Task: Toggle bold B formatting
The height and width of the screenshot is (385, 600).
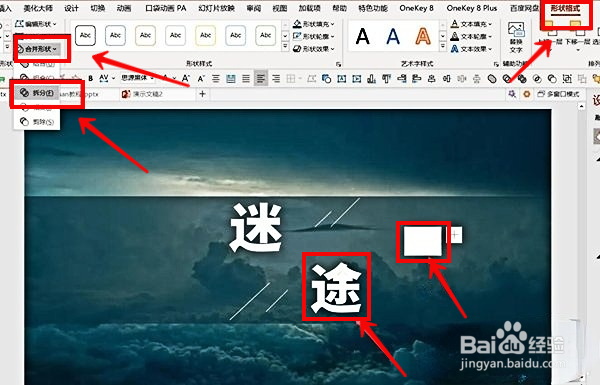Action: click(x=90, y=78)
